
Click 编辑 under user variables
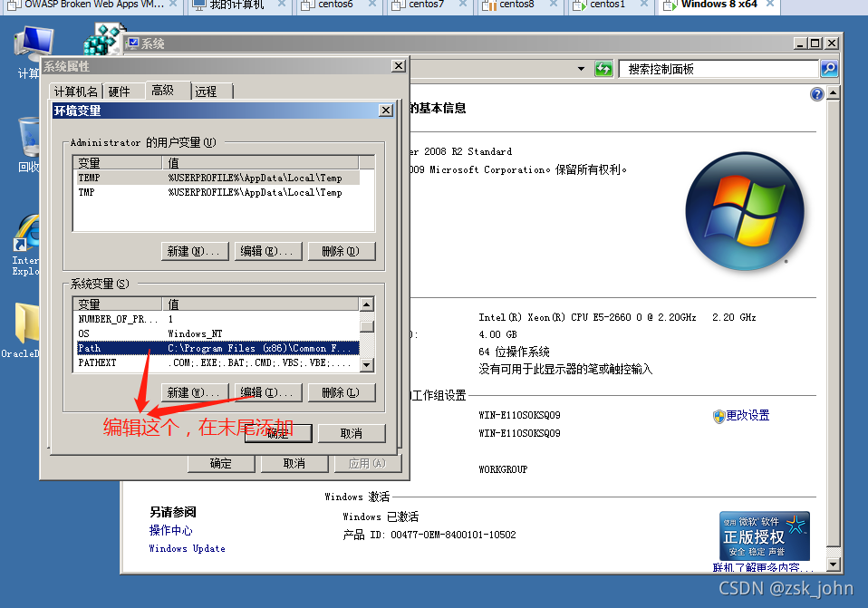click(x=268, y=251)
